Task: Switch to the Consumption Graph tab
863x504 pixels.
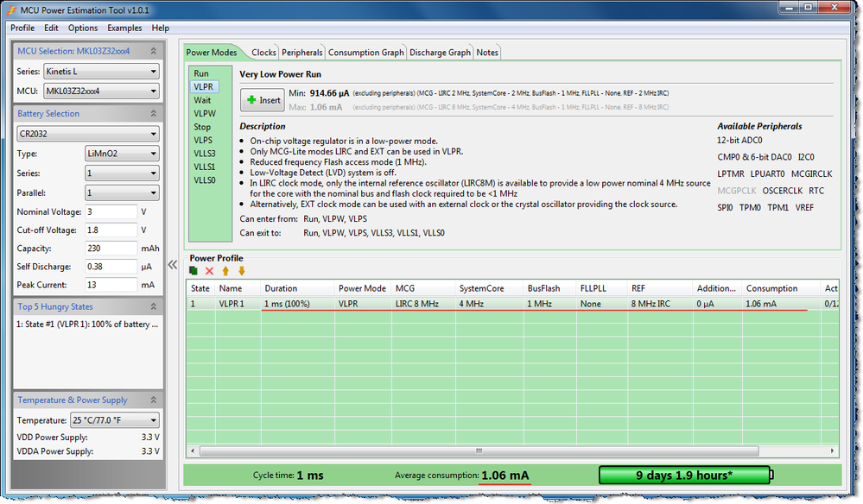Action: [366, 53]
